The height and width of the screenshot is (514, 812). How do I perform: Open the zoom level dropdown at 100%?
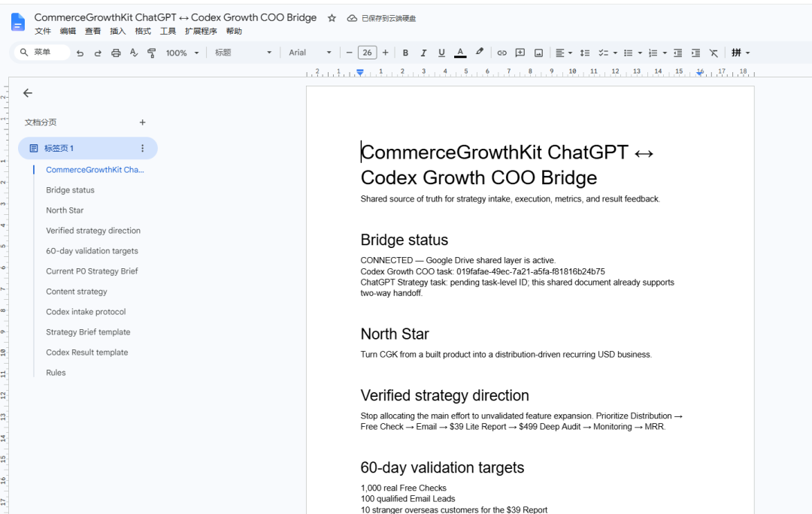pyautogui.click(x=182, y=53)
